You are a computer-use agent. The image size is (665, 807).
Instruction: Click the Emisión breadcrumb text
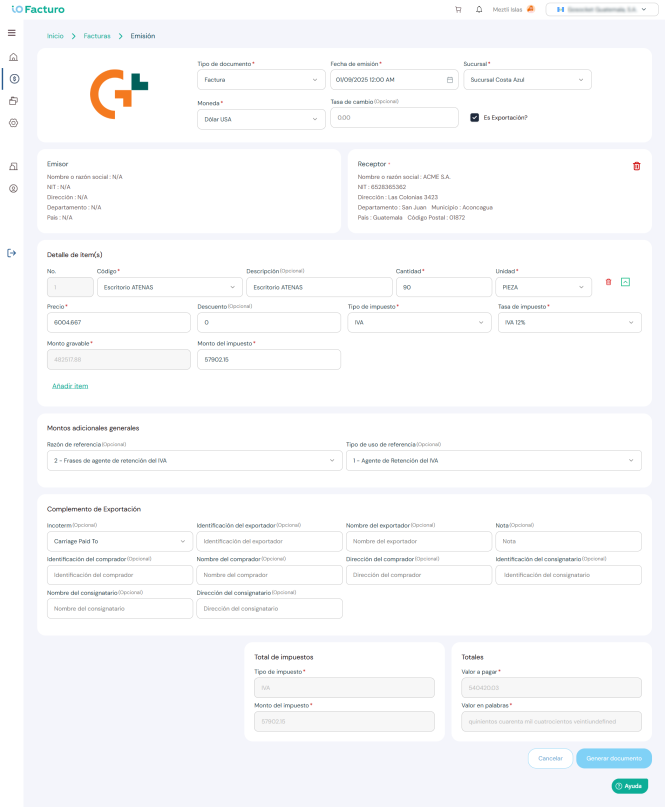click(143, 36)
